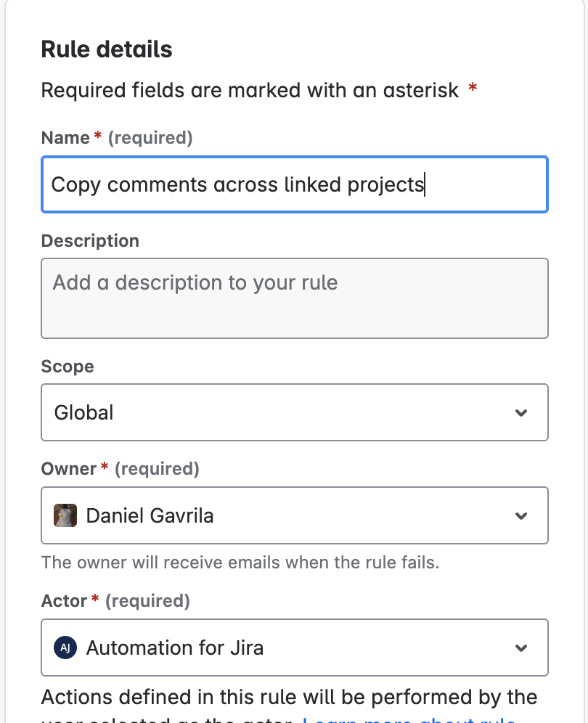The height and width of the screenshot is (723, 588).
Task: Click the Name (required) label
Action: (117, 137)
